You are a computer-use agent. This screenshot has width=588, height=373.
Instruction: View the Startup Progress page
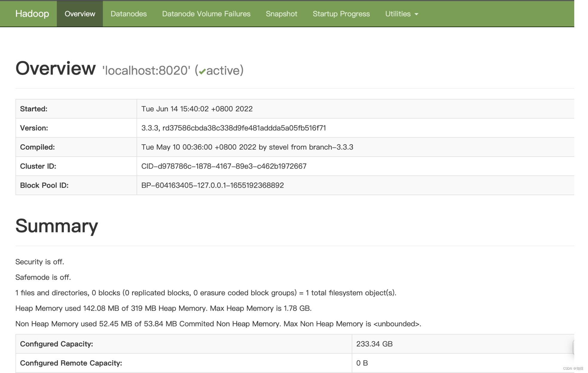coord(341,14)
